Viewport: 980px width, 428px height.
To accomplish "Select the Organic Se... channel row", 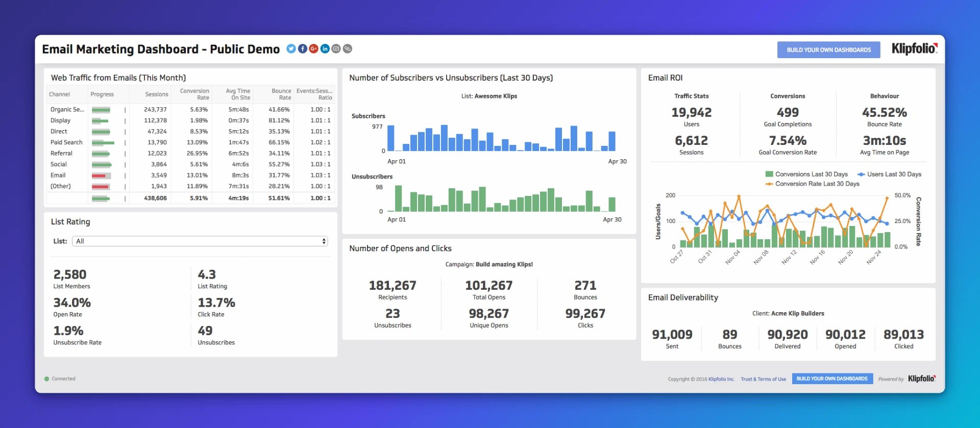I will tap(190, 110).
